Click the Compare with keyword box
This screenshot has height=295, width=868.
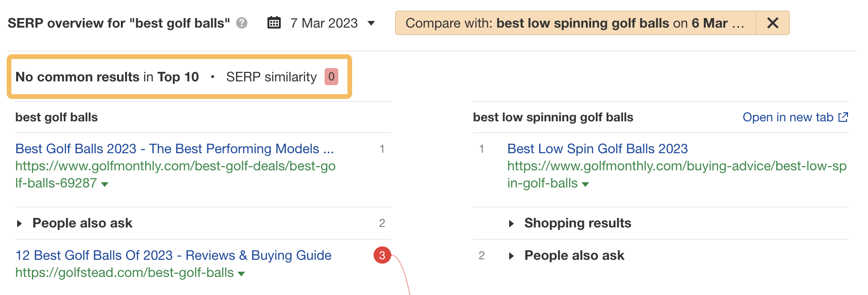point(576,23)
